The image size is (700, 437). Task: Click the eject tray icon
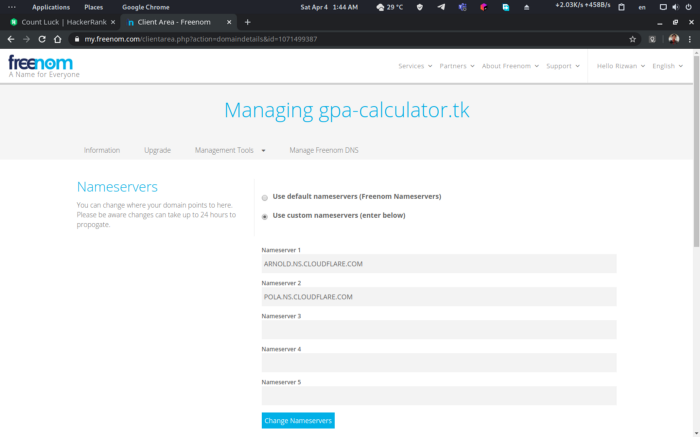pos(526,8)
